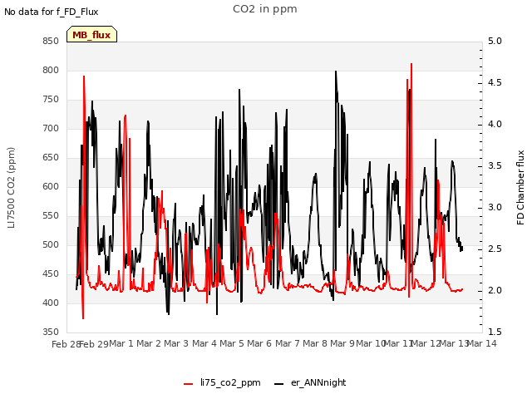Click the red li75_co2_ppm legend swatch
This screenshot has height=399, width=532.
coord(189,384)
